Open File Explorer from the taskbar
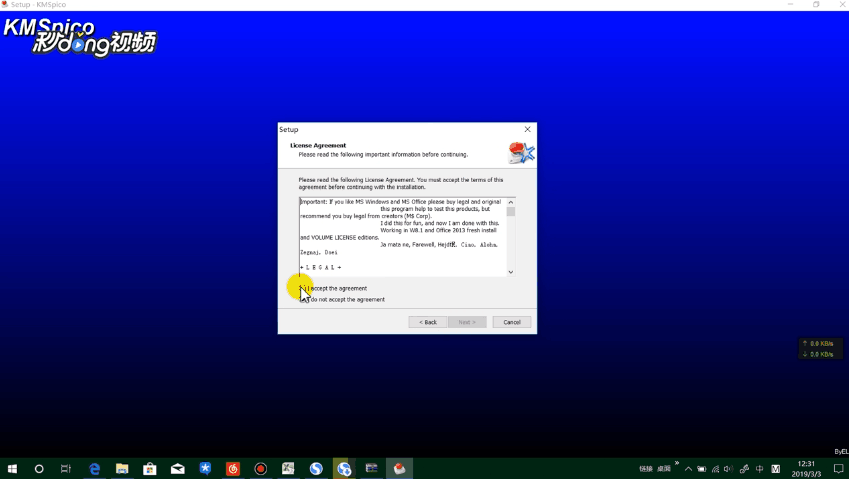The image size is (849, 479). click(122, 468)
